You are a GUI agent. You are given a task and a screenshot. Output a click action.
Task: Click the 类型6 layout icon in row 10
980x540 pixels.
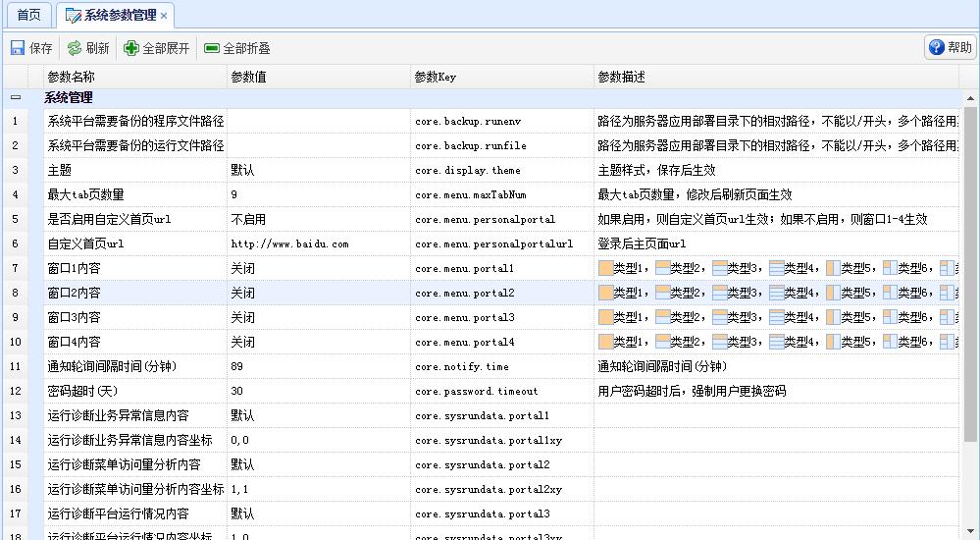(890, 342)
